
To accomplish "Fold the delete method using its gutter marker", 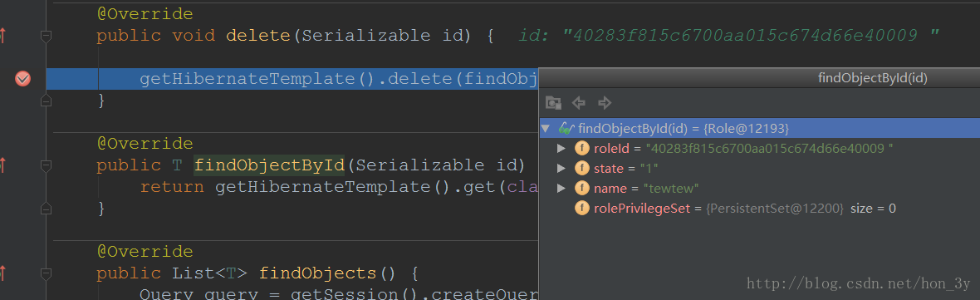I will 46,37.
